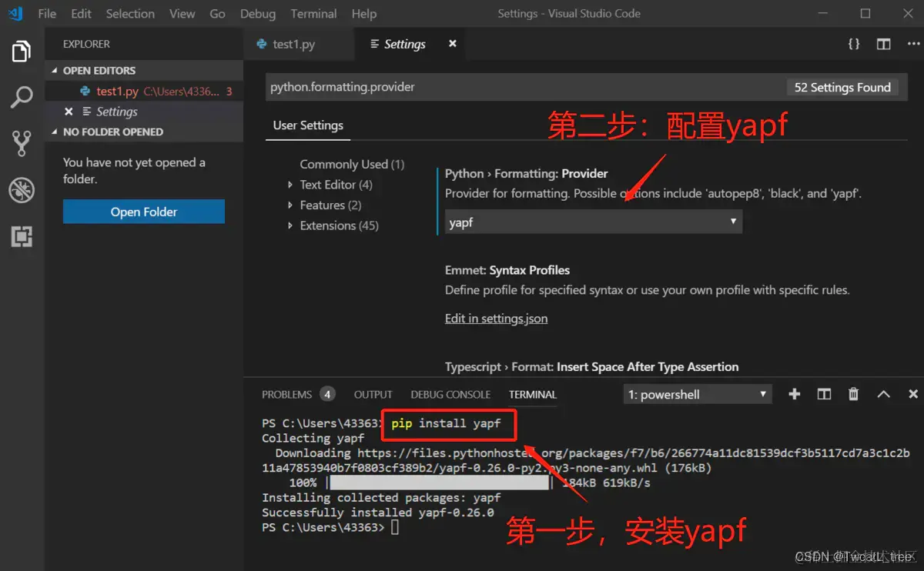Click the Python Formatting Provider heading
924x571 pixels.
click(526, 173)
